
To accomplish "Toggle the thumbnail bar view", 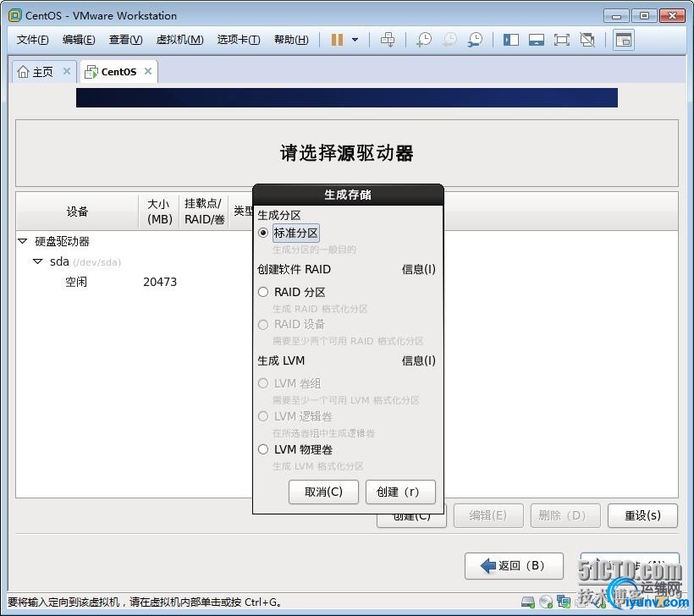I will (537, 40).
